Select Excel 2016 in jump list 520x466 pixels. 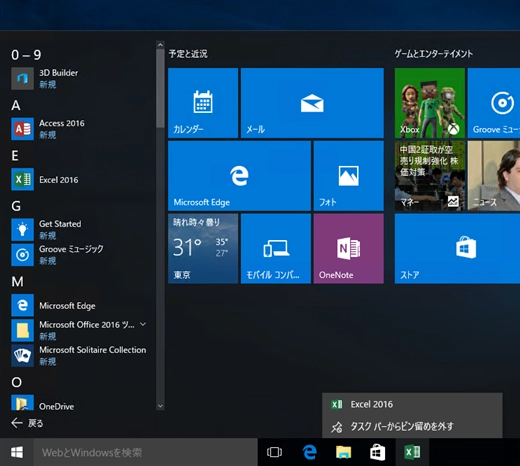[x=412, y=404]
